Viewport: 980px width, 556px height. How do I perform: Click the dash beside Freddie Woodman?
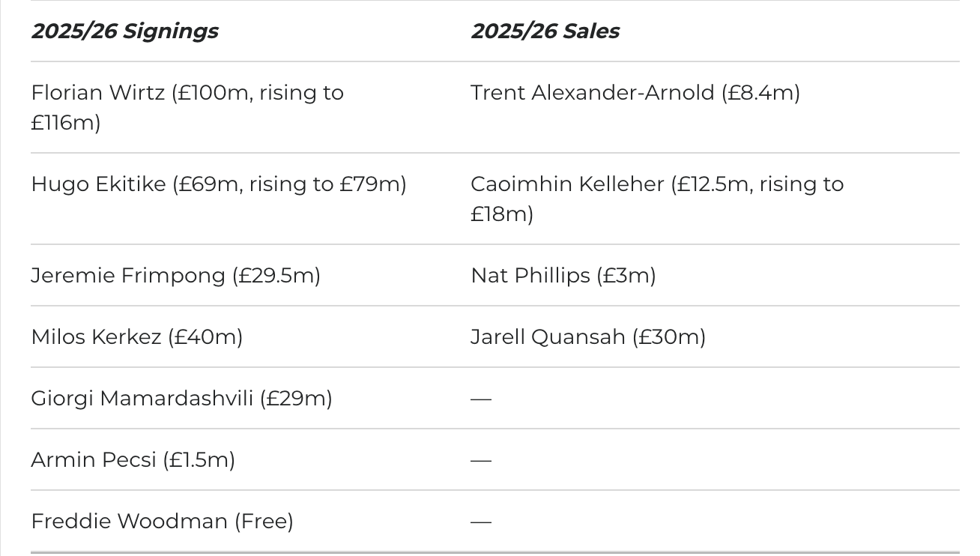tap(481, 522)
